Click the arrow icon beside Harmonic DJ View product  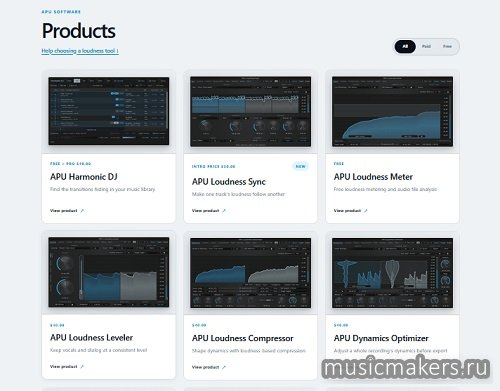click(82, 211)
